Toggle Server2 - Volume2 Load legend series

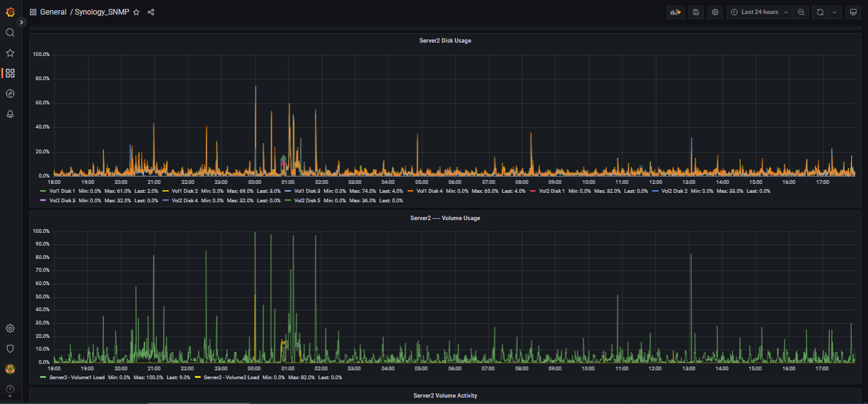231,377
